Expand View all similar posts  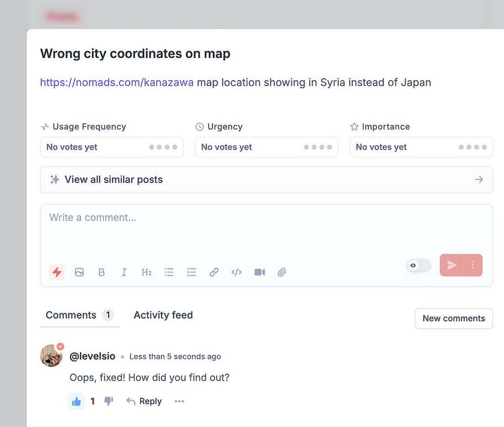[x=267, y=179]
